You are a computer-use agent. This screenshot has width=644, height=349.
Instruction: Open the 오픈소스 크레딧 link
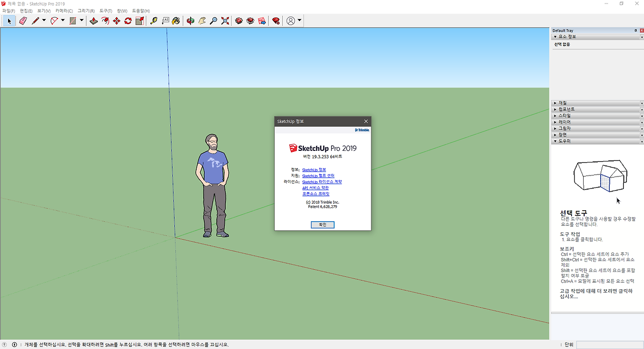316,194
